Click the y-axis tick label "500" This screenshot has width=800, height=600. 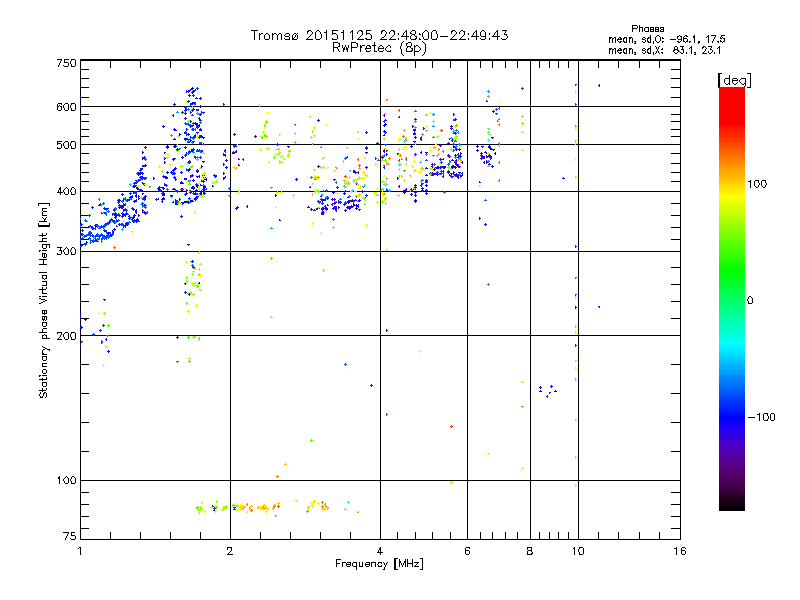click(66, 145)
